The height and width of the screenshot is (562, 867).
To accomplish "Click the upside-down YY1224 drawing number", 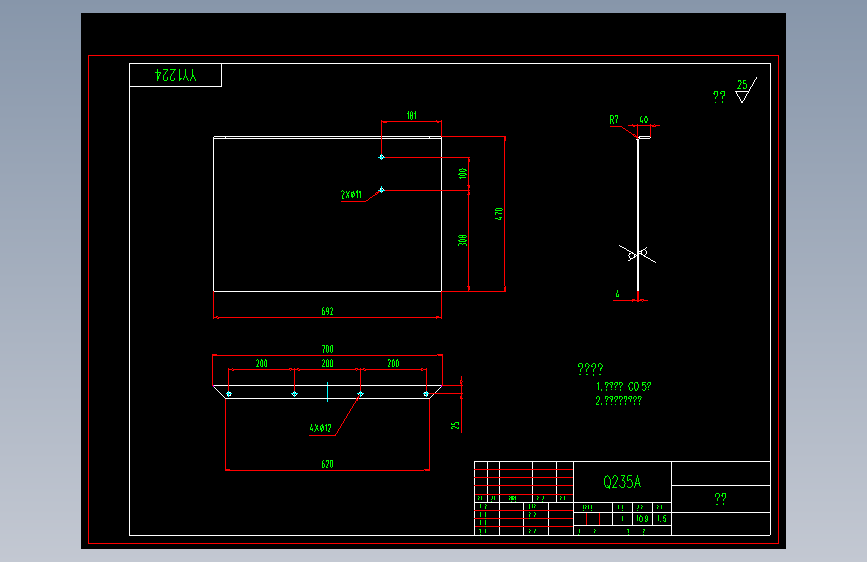I will [176, 75].
